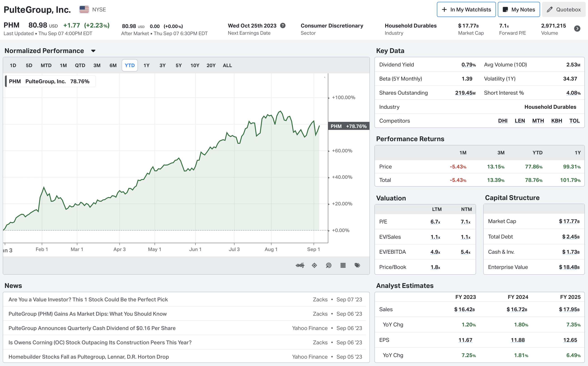The width and height of the screenshot is (588, 366).
Task: Click the Short Interest 4.08% value
Action: point(573,93)
